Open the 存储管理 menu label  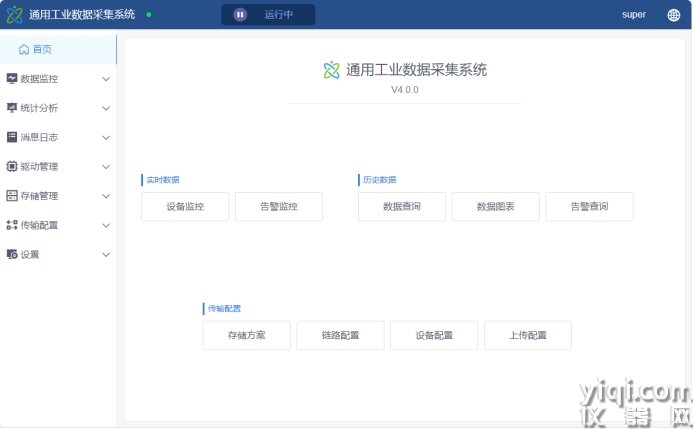39,196
